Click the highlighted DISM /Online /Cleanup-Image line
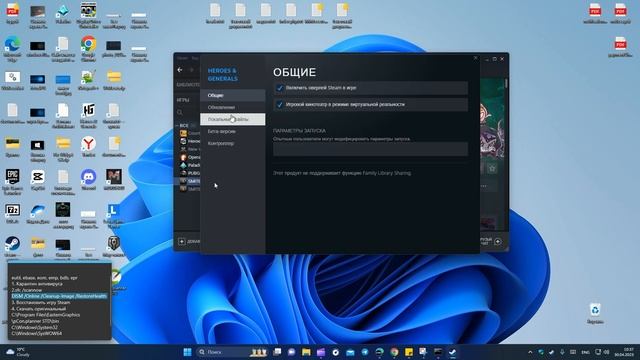Image resolution: width=640 pixels, height=360 pixels. [x=59, y=296]
